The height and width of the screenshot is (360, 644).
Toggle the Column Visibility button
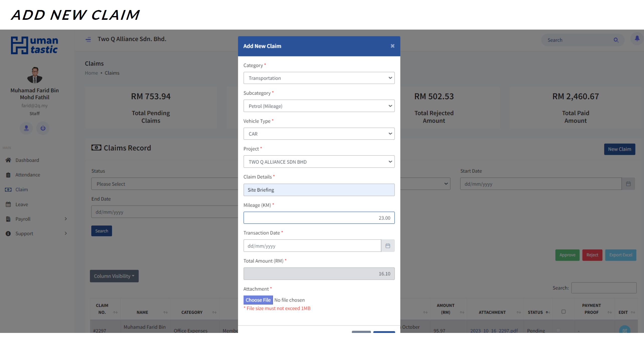(x=114, y=276)
